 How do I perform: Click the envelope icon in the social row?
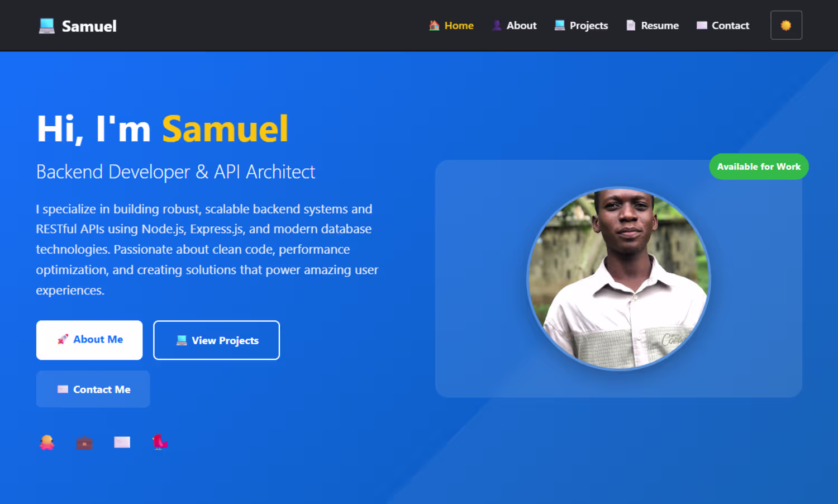click(x=122, y=443)
